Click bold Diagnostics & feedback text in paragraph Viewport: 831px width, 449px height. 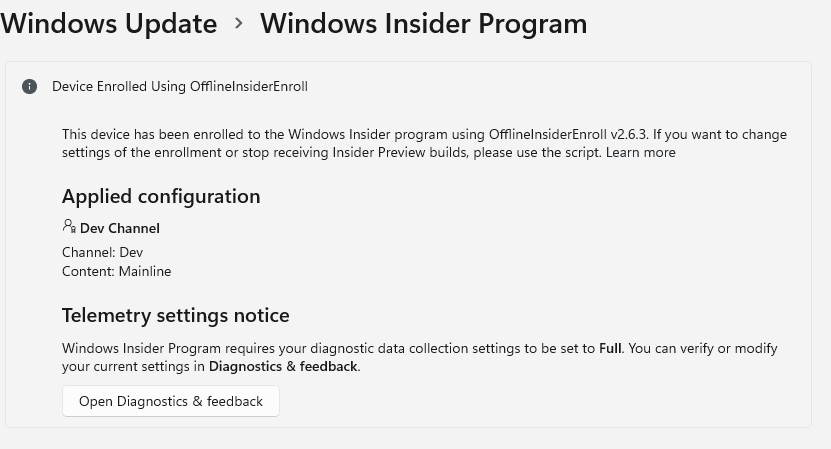(x=283, y=367)
